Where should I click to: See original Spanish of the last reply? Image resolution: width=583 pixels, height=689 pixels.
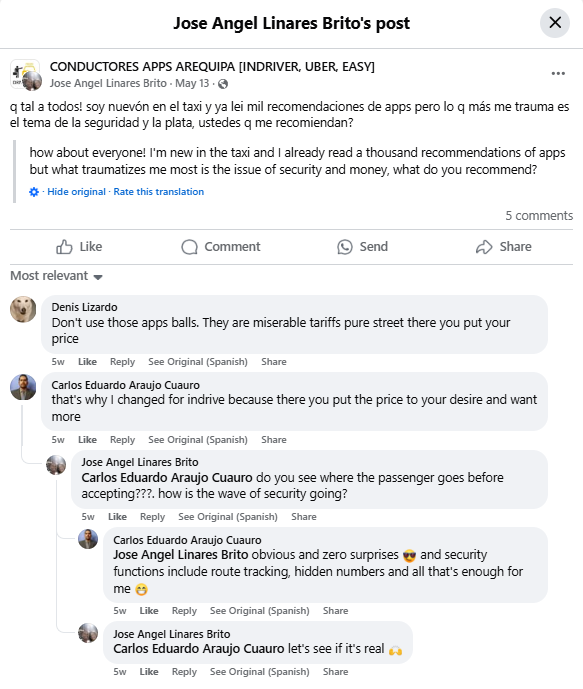(260, 672)
